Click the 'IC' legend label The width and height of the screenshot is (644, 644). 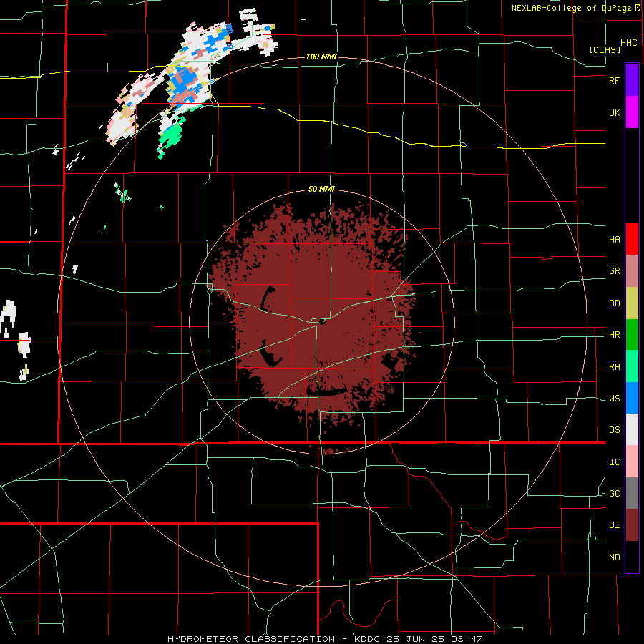[x=614, y=462]
